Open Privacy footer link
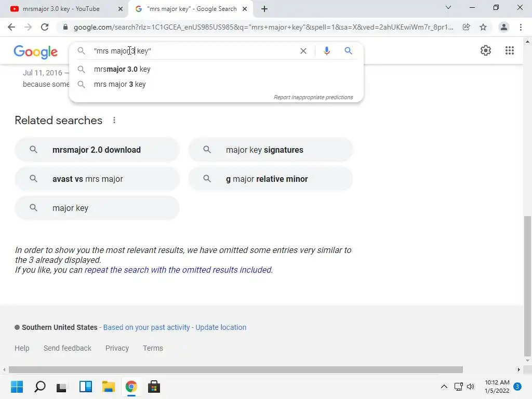The image size is (532, 399). coord(117,348)
